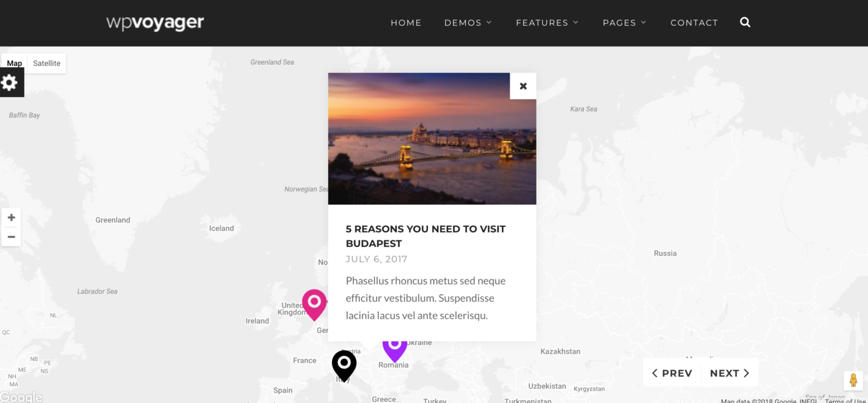Click the search magnifier icon in header

point(745,23)
